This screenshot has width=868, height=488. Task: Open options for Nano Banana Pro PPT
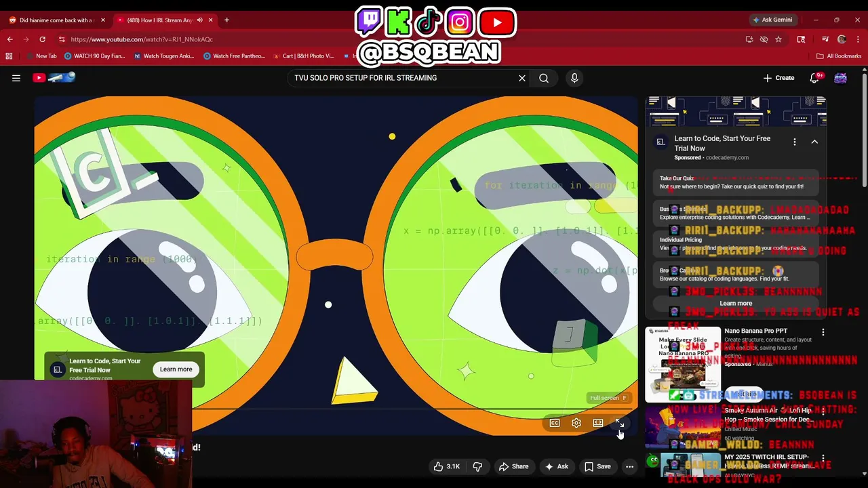click(x=823, y=332)
